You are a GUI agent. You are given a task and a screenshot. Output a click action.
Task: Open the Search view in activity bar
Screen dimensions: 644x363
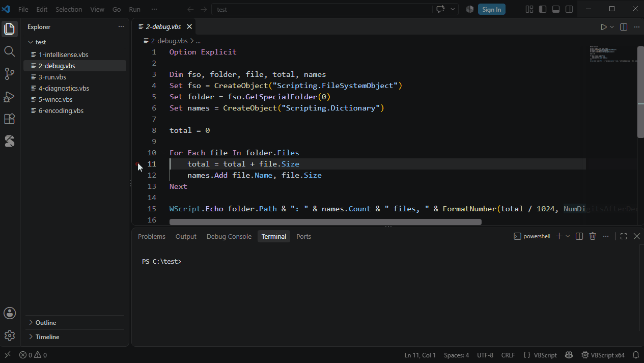[x=10, y=51]
